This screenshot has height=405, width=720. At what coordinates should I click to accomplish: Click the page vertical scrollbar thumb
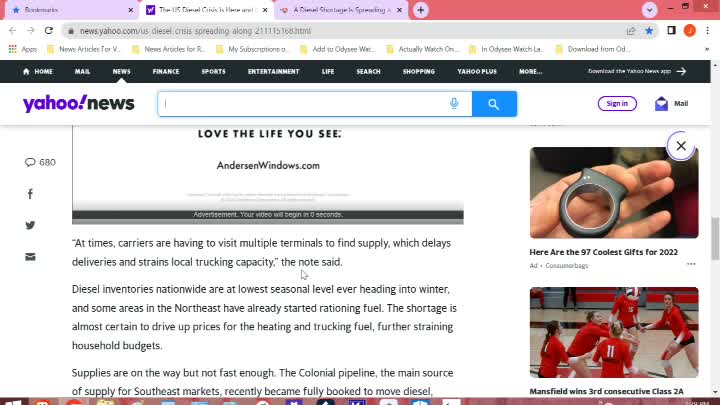tap(715, 239)
